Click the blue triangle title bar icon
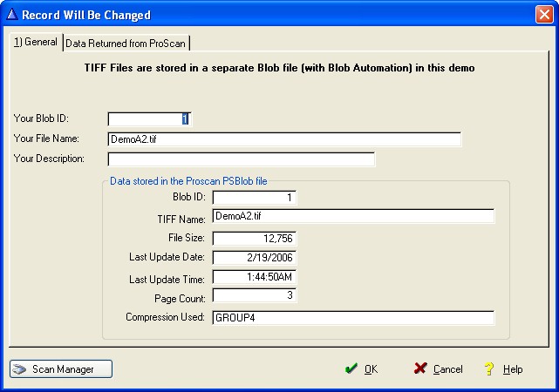Image resolution: width=559 pixels, height=392 pixels. coord(12,15)
